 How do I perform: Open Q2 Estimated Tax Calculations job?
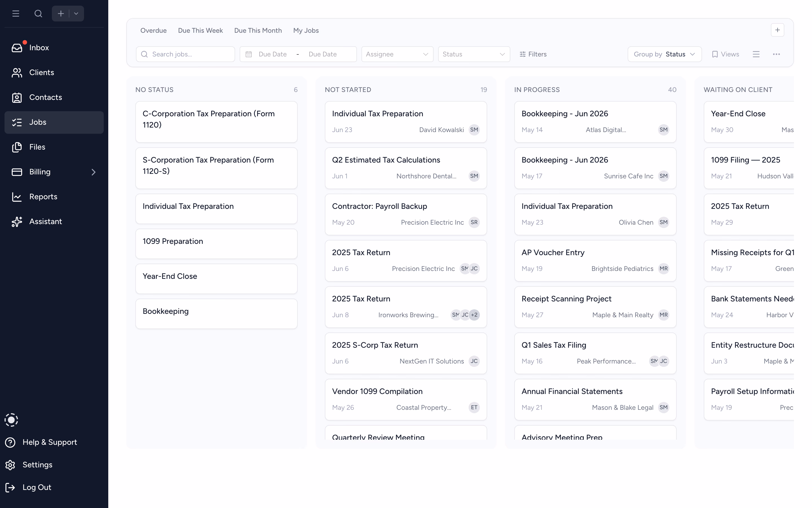click(406, 168)
